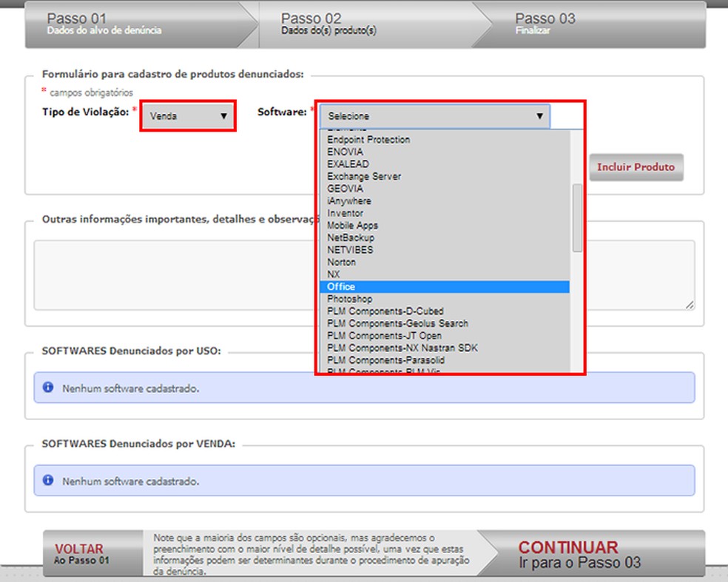Click the "Incluir Produto" button
The image size is (728, 582).
(x=636, y=167)
